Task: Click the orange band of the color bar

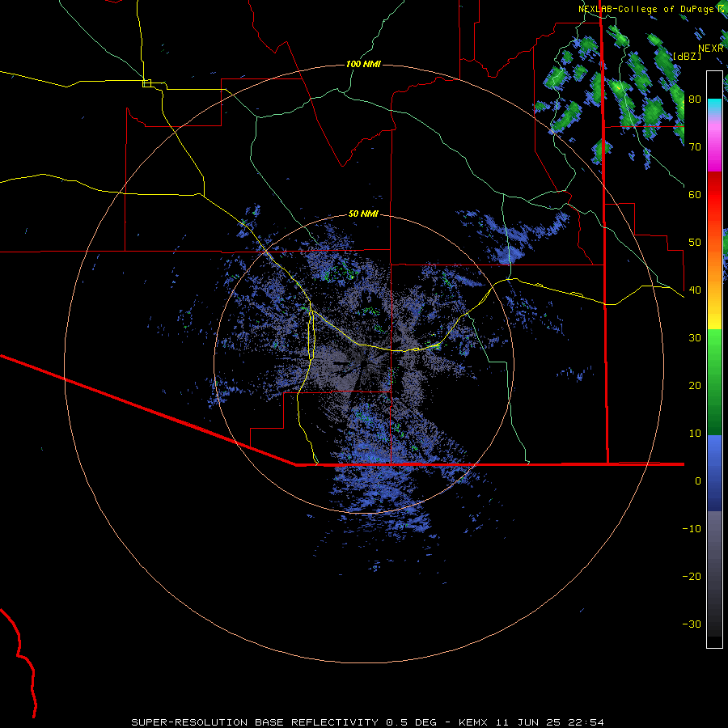Action: (714, 265)
